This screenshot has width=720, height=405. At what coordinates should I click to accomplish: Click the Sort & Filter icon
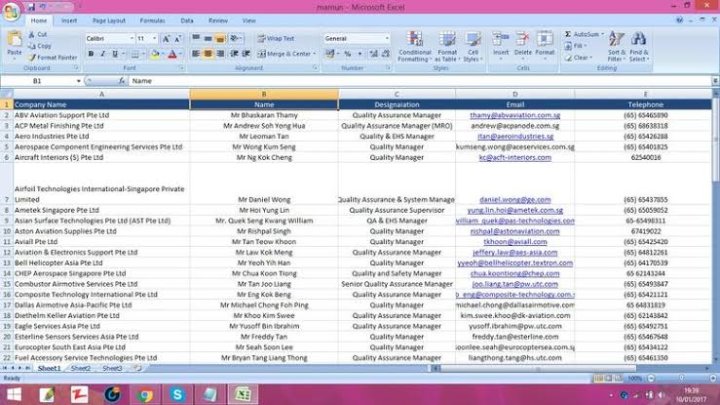pyautogui.click(x=616, y=45)
